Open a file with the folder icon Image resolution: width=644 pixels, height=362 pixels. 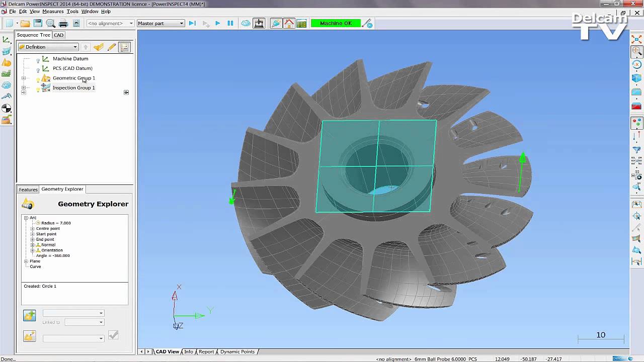[x=25, y=23]
